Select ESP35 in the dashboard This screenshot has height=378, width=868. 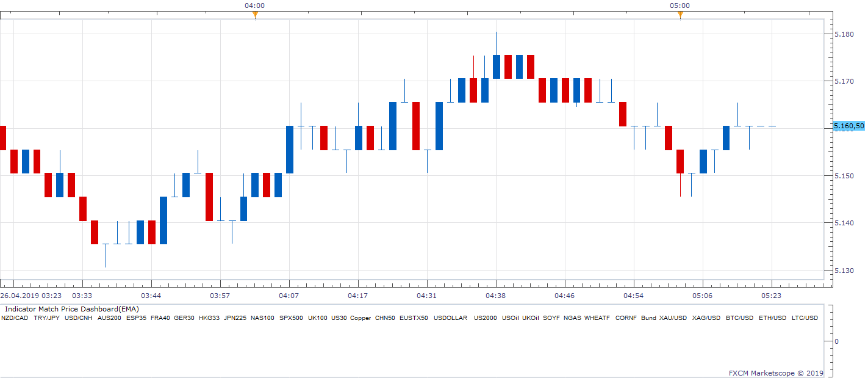136,318
